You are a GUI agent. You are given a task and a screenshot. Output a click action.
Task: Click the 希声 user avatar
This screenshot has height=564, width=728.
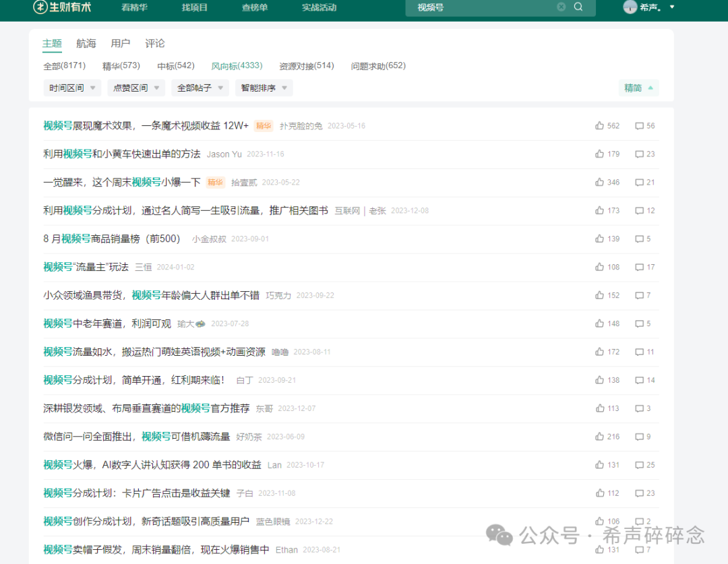point(630,7)
